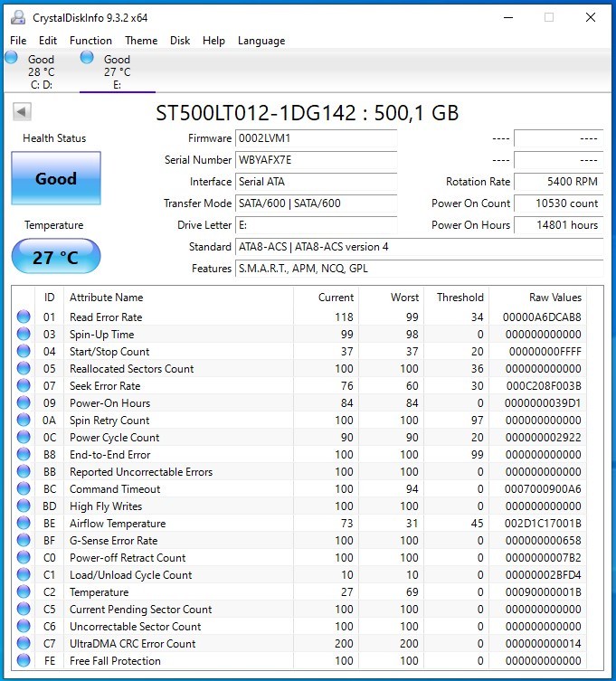Go to previous disk with left arrow button
The width and height of the screenshot is (616, 681).
(x=22, y=111)
